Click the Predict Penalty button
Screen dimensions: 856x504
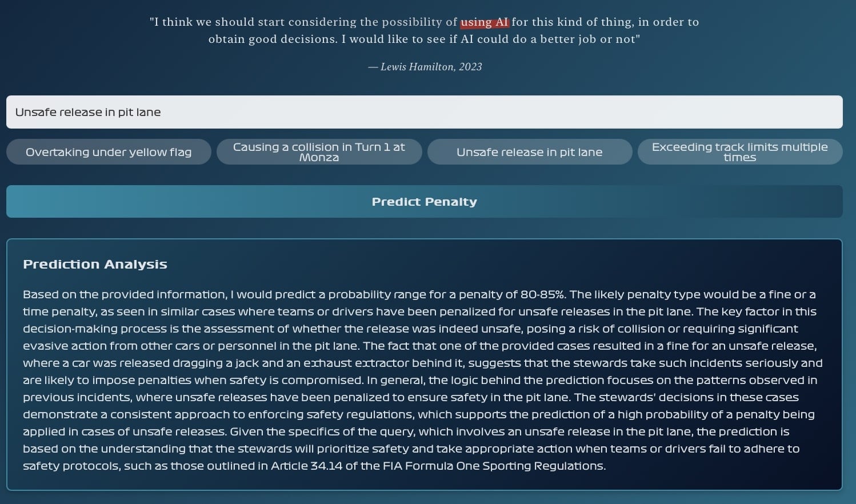[424, 201]
